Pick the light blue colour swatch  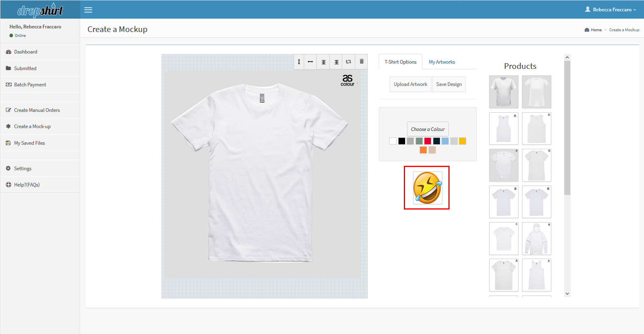click(445, 141)
